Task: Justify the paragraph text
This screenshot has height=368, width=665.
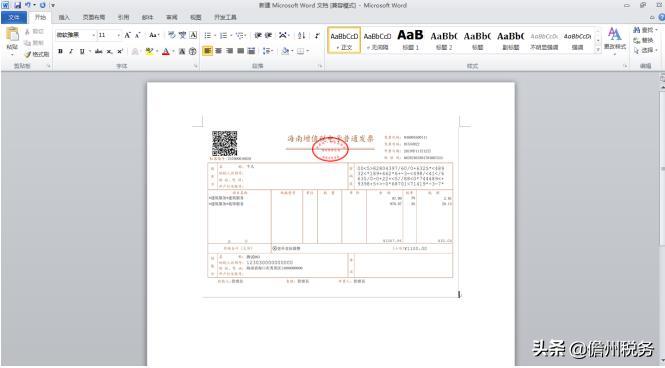Action: pos(240,51)
